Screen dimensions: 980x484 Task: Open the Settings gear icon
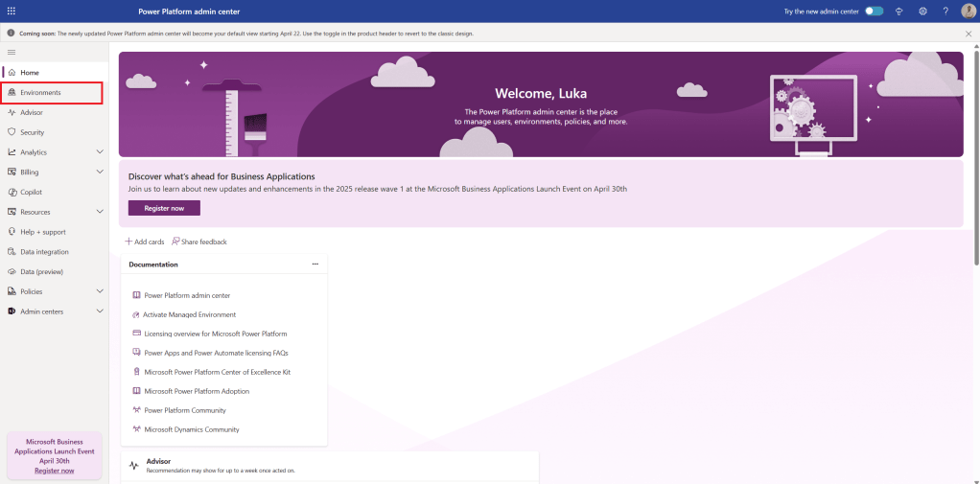point(922,11)
